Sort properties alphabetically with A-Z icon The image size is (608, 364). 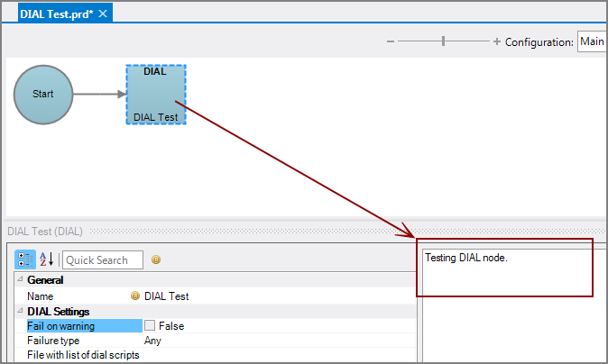[46, 259]
